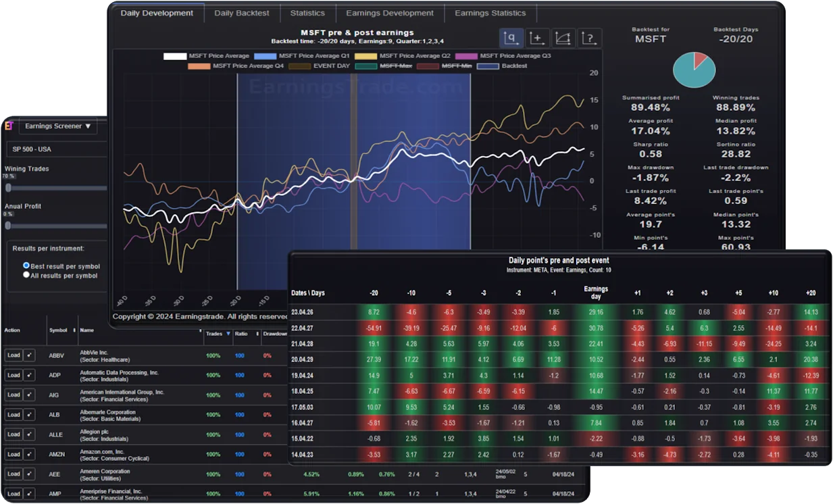Switch to the Daily Backtest tab
The height and width of the screenshot is (504, 833).
(241, 13)
